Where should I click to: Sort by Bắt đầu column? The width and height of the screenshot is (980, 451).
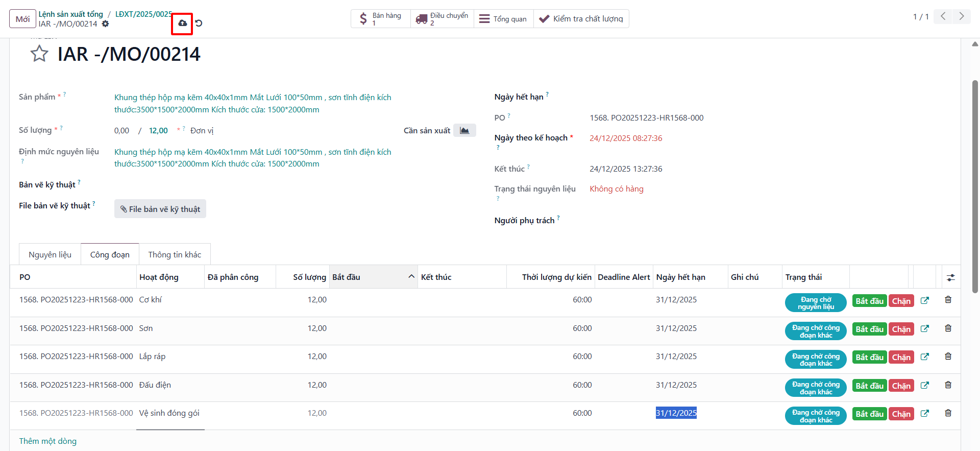pos(373,277)
